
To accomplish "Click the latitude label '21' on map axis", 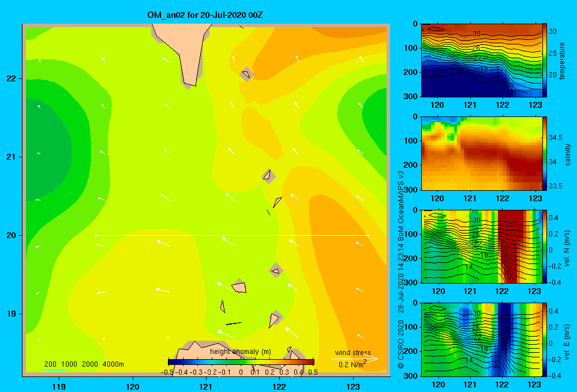I will coord(12,157).
